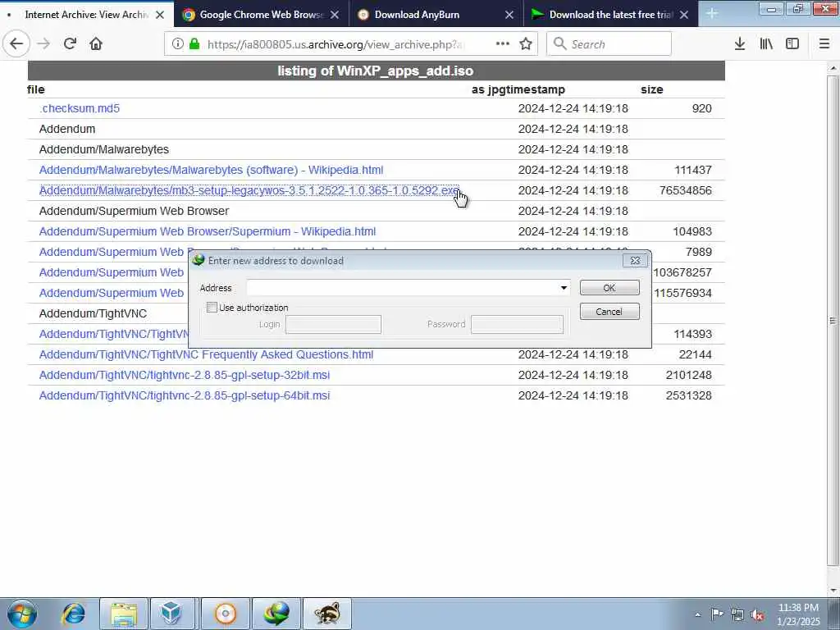Click size value 2531328
Viewport: 840px width, 630px height.
688,395
